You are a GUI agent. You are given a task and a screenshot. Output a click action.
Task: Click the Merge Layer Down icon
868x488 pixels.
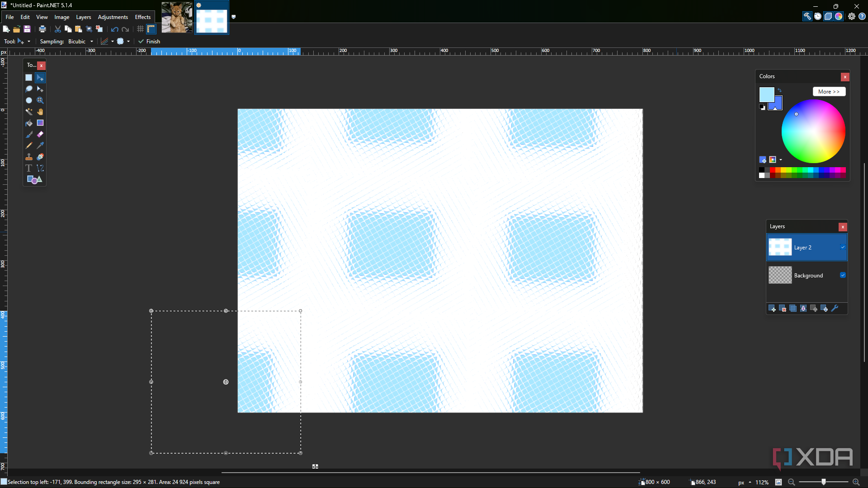(803, 308)
